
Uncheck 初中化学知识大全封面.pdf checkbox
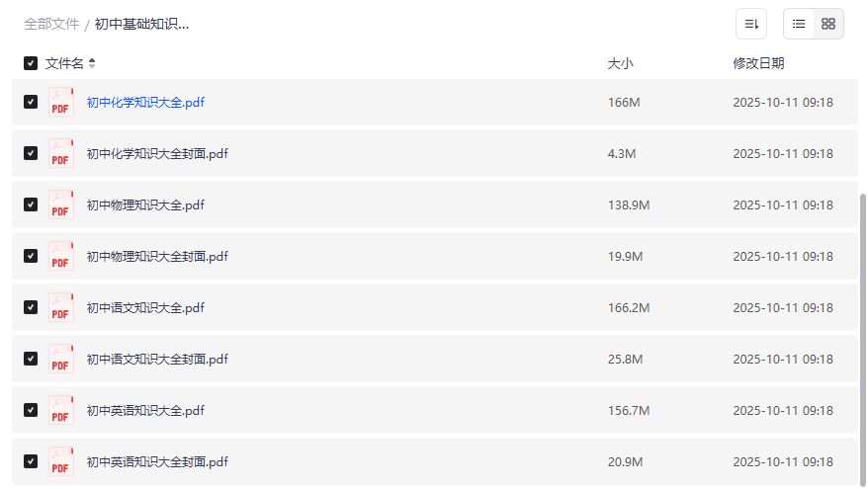pos(31,153)
